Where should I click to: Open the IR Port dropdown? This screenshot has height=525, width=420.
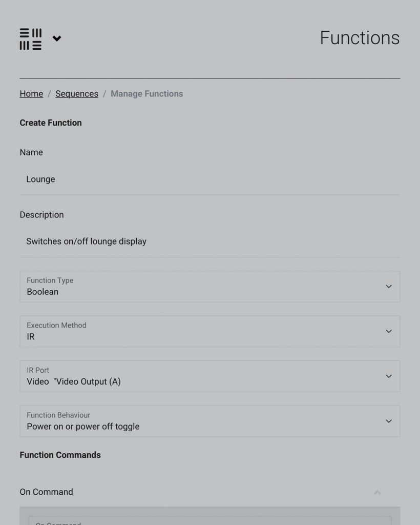(209, 376)
